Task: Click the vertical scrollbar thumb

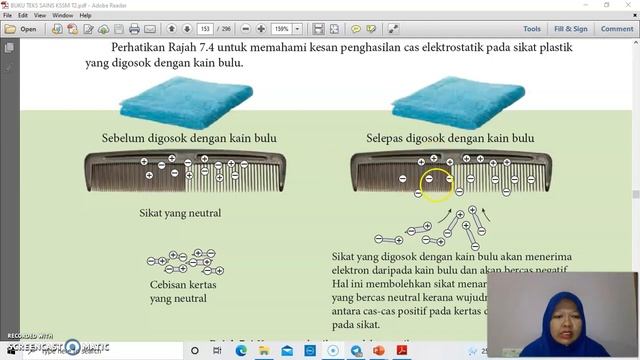Action: pyautogui.click(x=636, y=194)
